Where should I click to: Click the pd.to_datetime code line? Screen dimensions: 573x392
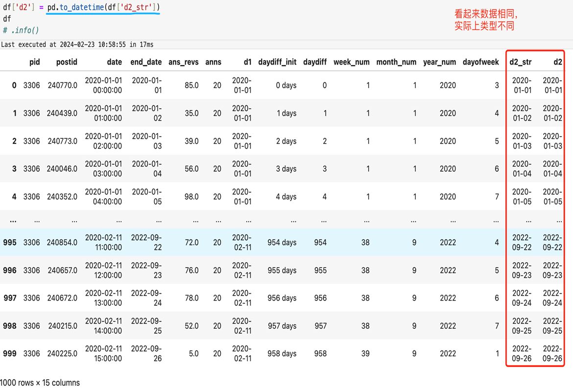click(81, 7)
